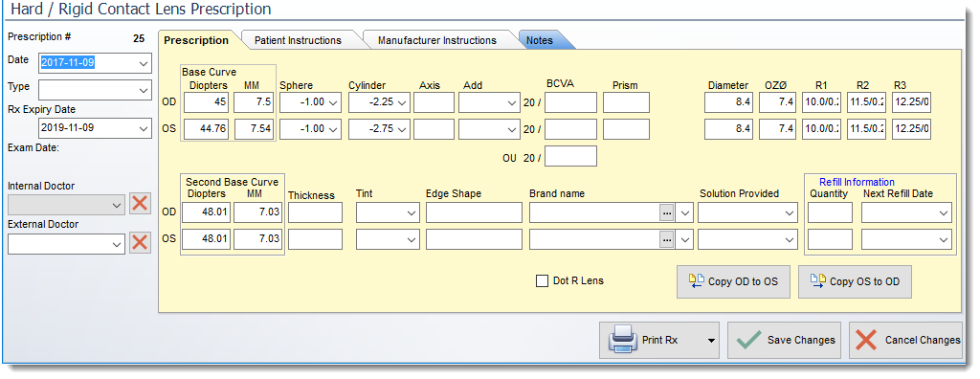The height and width of the screenshot is (379, 980).
Task: Click Copy OS to OD button
Action: pyautogui.click(x=855, y=281)
